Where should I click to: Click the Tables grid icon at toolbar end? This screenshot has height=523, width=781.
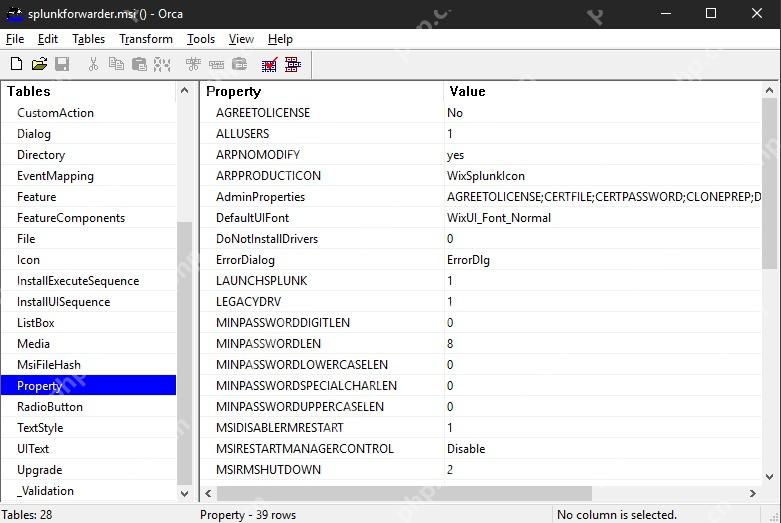coord(293,64)
